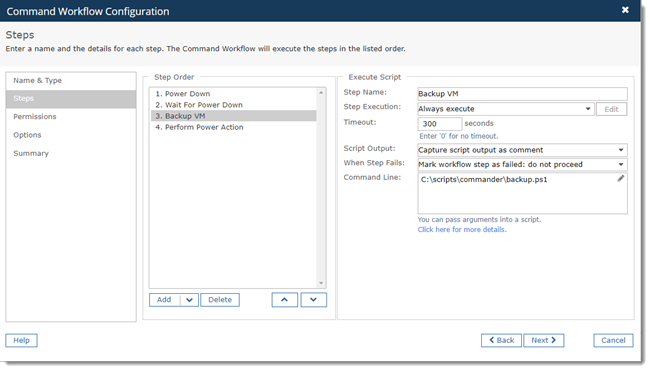Jump to the Summary section
Screen dimensions: 650x370
pyautogui.click(x=71, y=153)
